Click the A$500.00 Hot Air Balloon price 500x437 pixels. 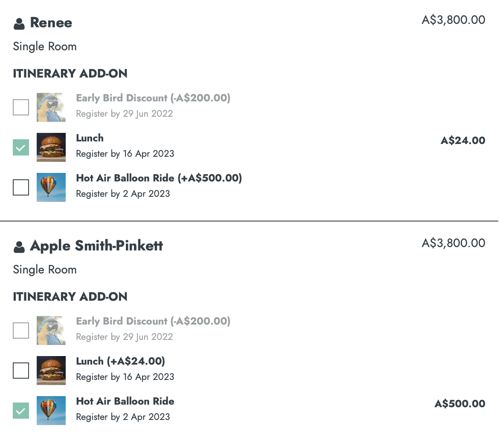click(x=460, y=404)
